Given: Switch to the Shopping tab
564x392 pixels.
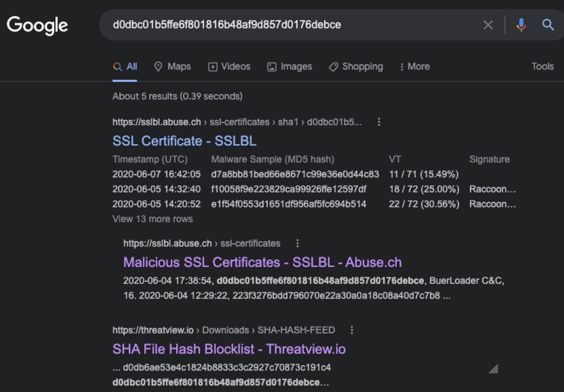Looking at the screenshot, I should click(x=356, y=66).
